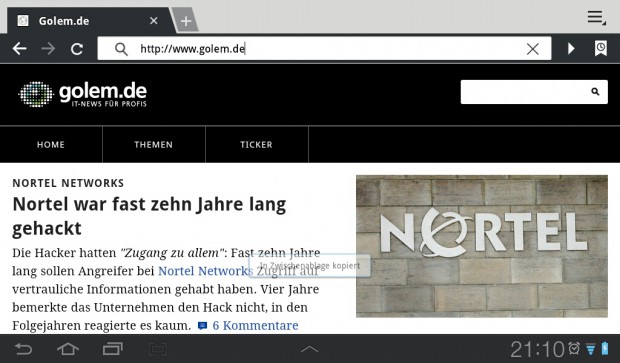The image size is (620, 363).
Task: Tap the screenshot capture button
Action: [158, 349]
